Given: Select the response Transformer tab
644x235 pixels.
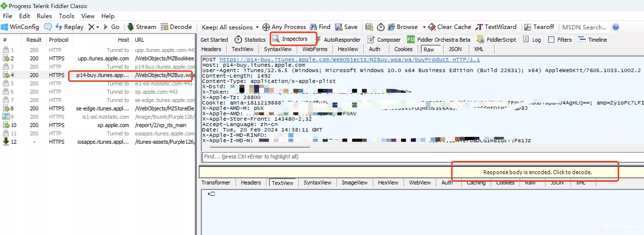Looking at the screenshot, I should pos(215,183).
